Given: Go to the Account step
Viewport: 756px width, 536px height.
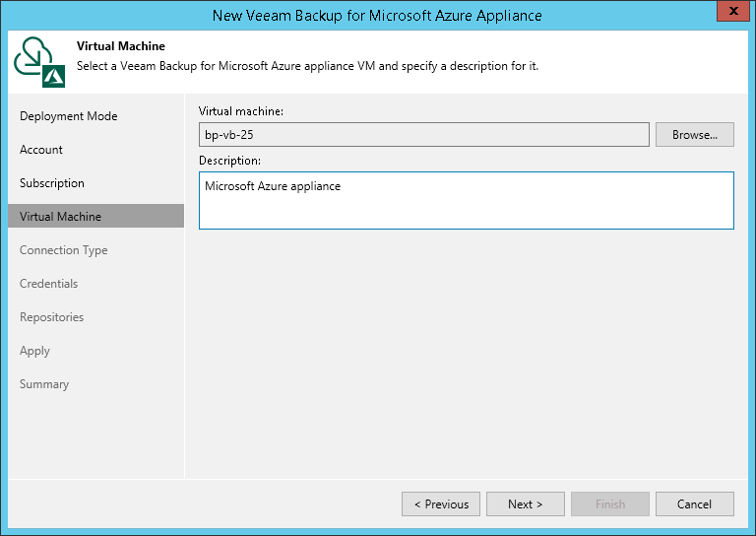Looking at the screenshot, I should pos(41,150).
